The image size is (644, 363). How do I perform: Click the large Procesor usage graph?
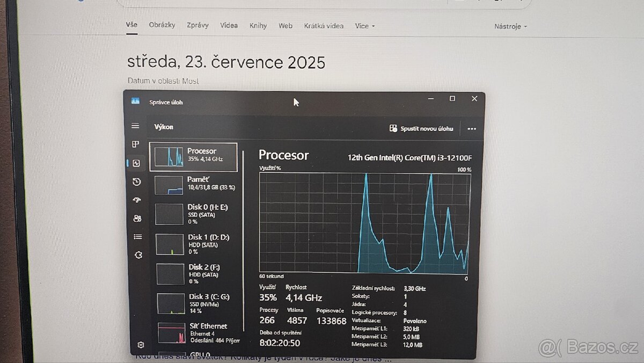click(365, 223)
